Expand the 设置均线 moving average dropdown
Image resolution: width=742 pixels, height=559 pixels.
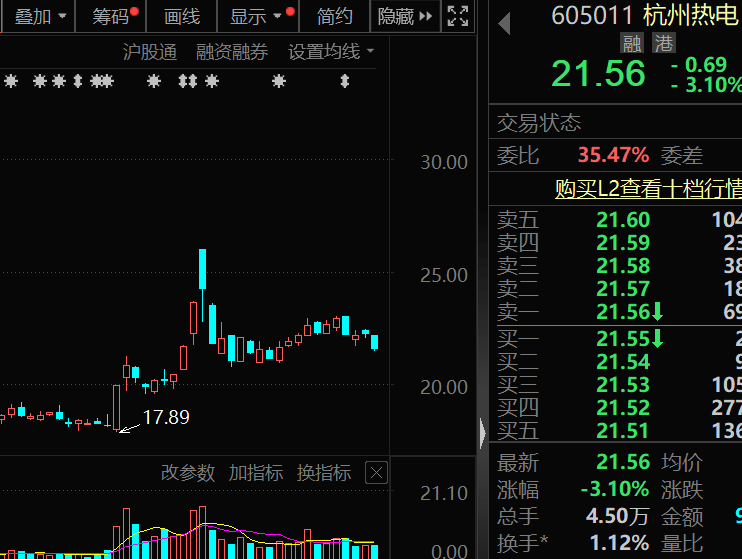(331, 52)
